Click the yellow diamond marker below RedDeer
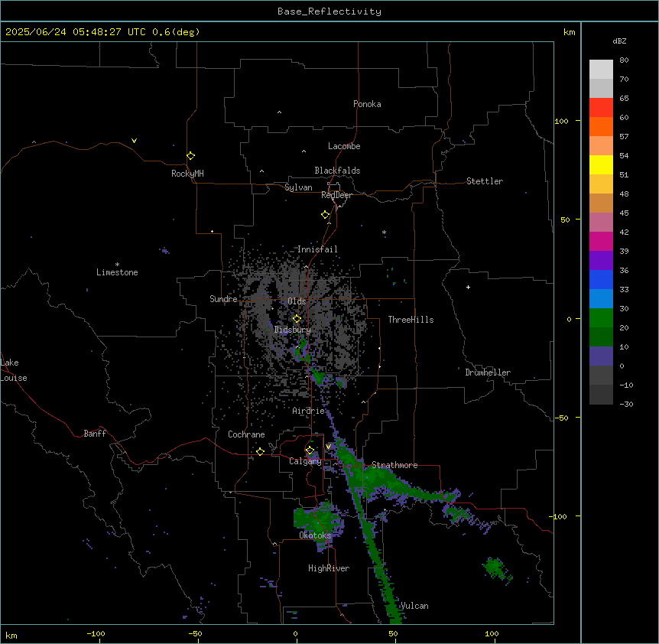This screenshot has height=644, width=659. [x=326, y=215]
